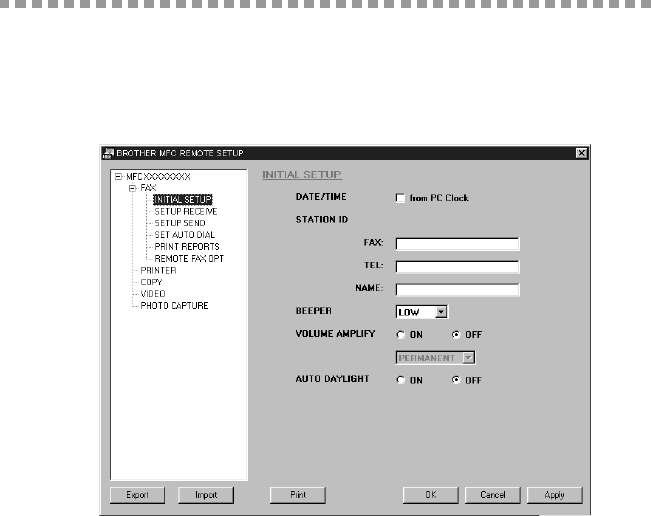Open SET AUTO DIAL settings
The height and width of the screenshot is (516, 651).
click(x=184, y=235)
